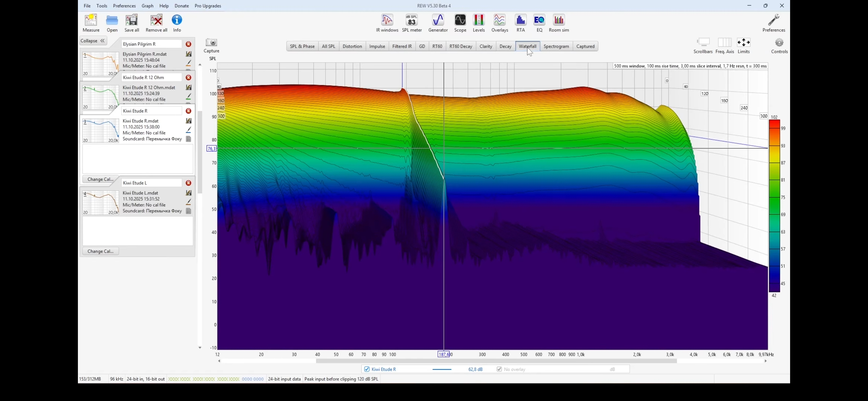Toggle the No overlay checkbox
The image size is (868, 401).
[x=499, y=369]
